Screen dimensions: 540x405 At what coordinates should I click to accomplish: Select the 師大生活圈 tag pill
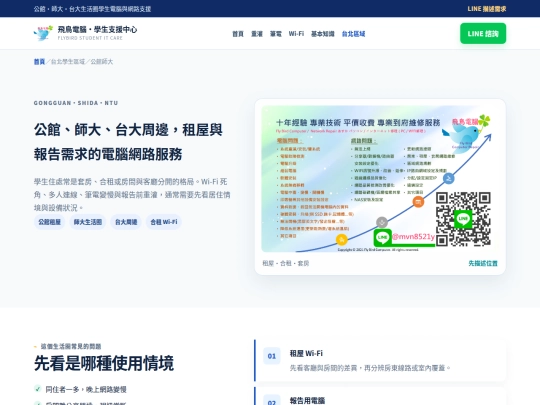[x=87, y=222]
